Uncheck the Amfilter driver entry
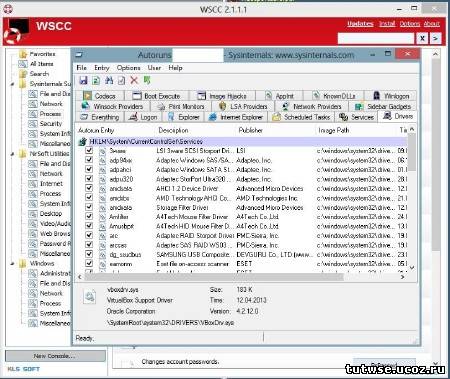 coord(89,216)
